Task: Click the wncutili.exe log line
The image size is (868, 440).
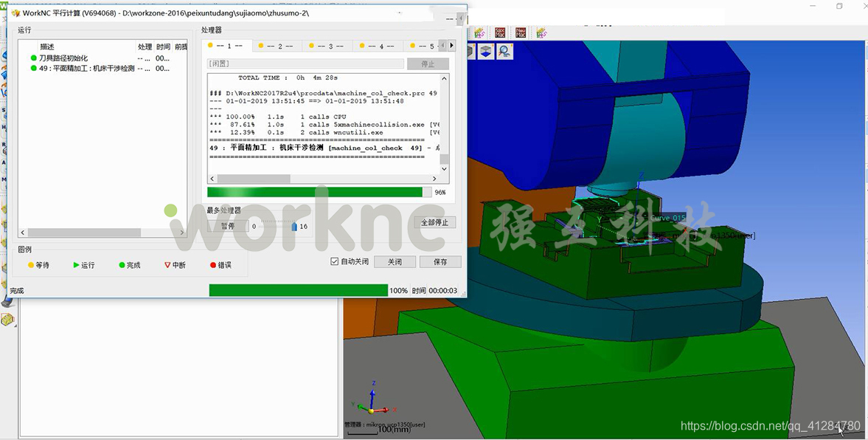Action: pyautogui.click(x=324, y=132)
